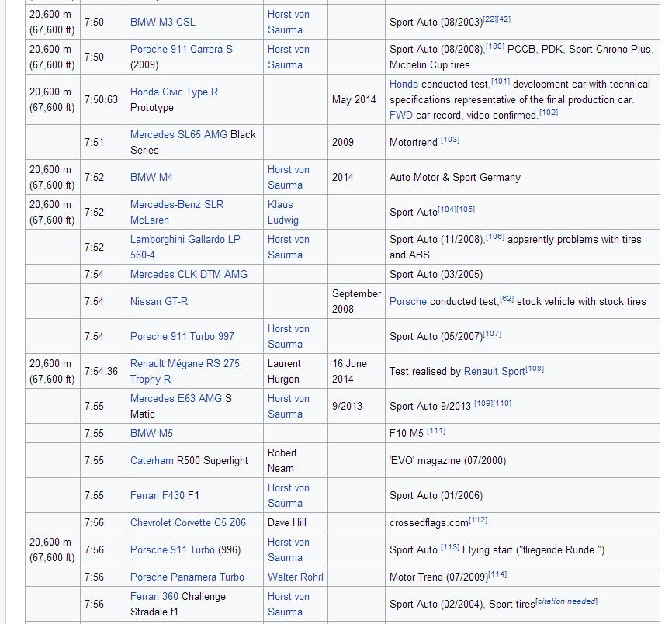672x624 pixels.
Task: Open the Nissan GT-R link
Action: (159, 301)
